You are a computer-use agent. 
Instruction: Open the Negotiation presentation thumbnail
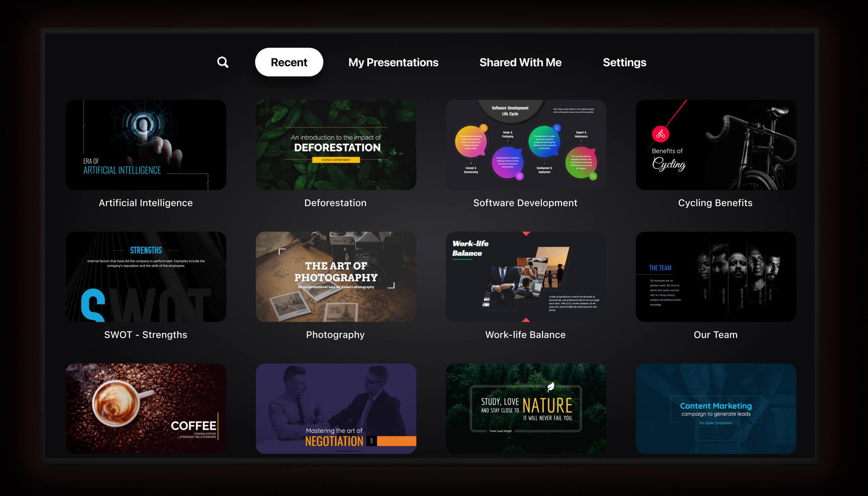[336, 408]
